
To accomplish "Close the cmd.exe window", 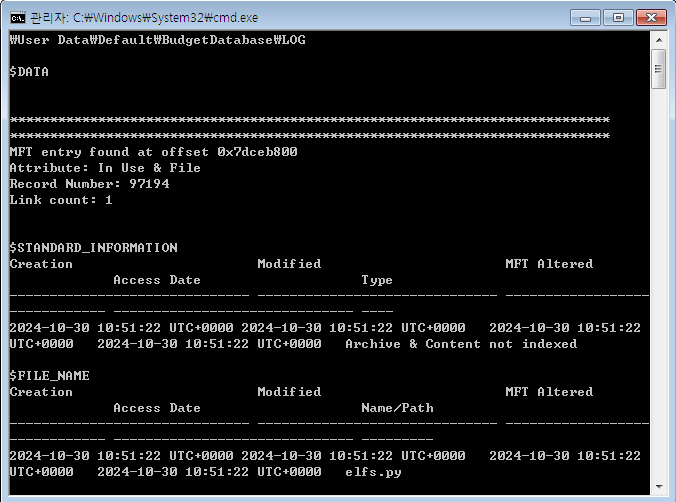I will tap(651, 18).
